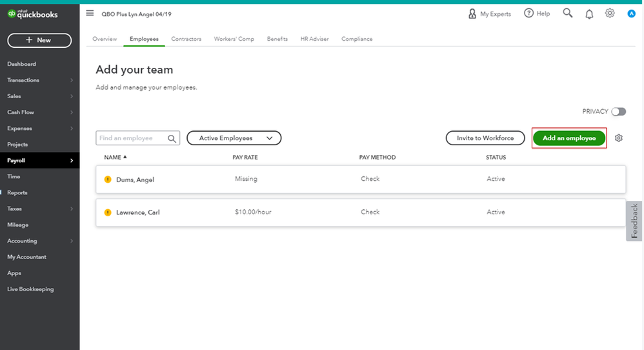Click Invite to Workforce
The image size is (644, 350).
point(485,138)
